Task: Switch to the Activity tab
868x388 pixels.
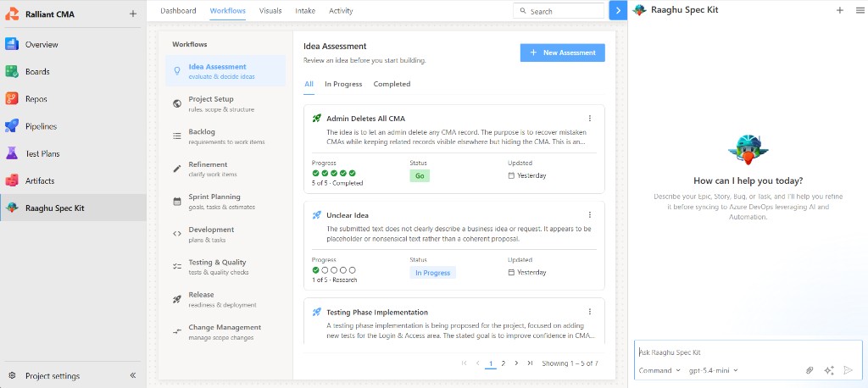Action: click(x=341, y=10)
